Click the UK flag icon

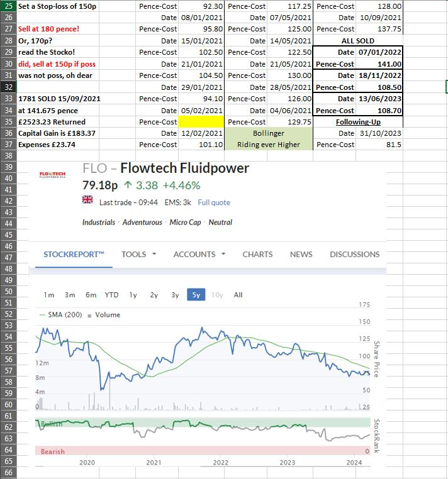[x=87, y=200]
